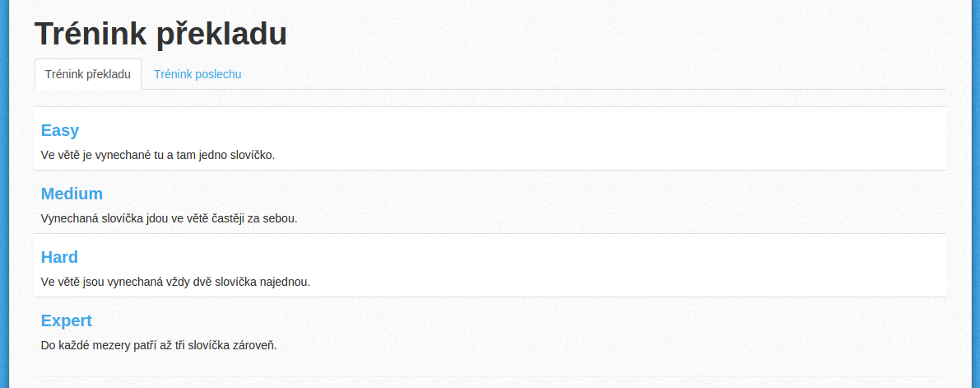
Task: Choose the Hard difficulty link
Action: (59, 256)
